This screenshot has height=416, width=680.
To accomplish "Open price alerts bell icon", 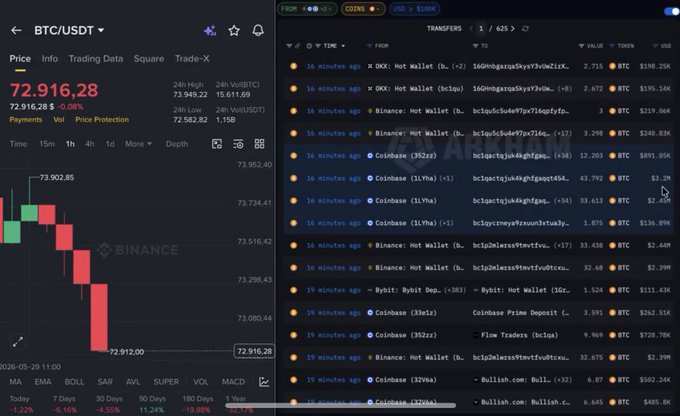I will (x=258, y=30).
